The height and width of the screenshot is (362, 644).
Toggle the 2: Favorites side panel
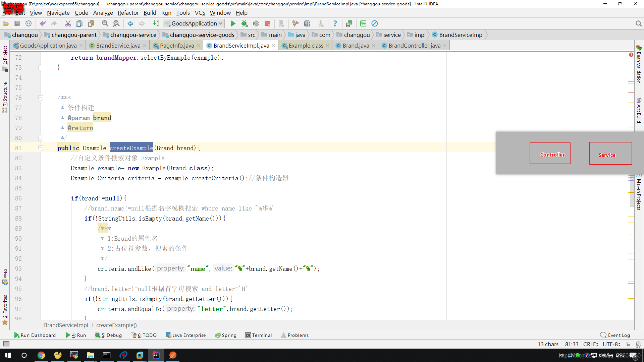[x=5, y=310]
